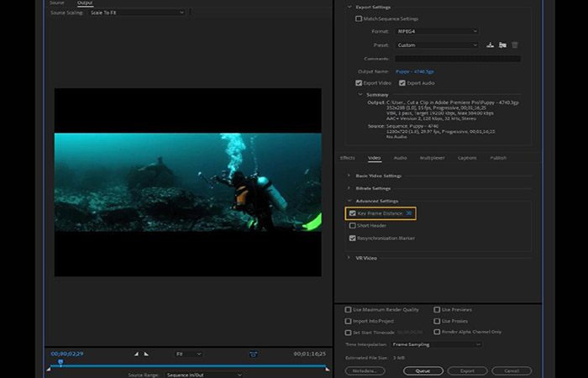Click the Comments input field
Screen dimensions: 588x378
(458, 59)
